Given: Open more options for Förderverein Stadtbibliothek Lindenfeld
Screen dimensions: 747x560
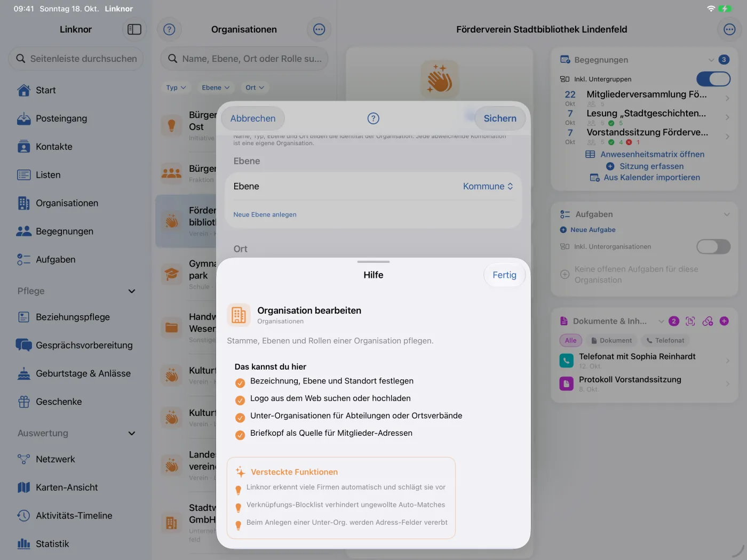Looking at the screenshot, I should click(x=729, y=29).
